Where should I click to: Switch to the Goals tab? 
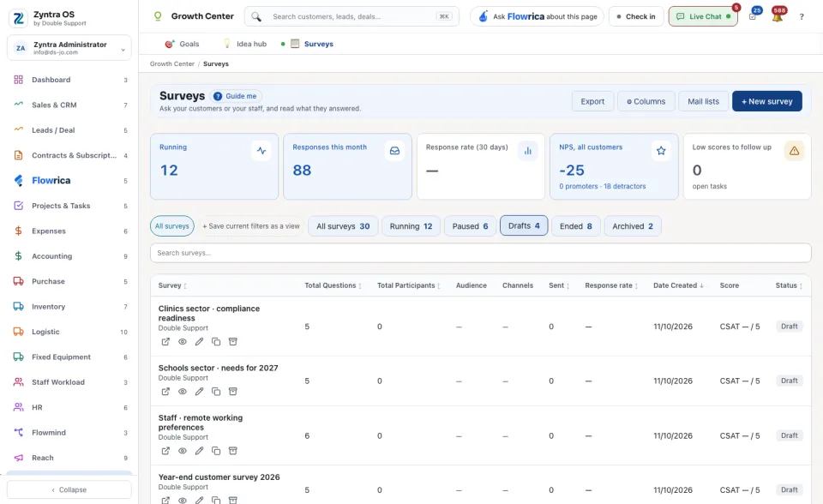182,44
